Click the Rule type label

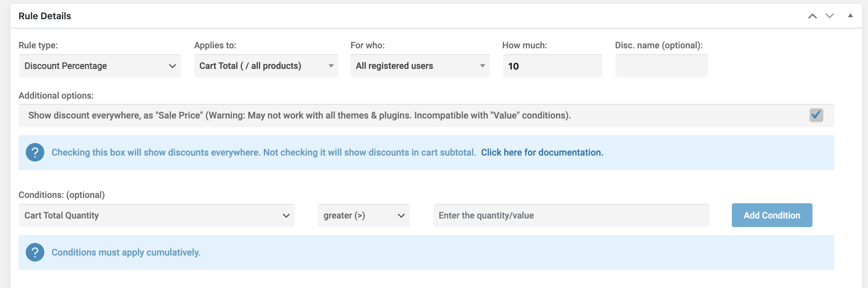point(38,45)
